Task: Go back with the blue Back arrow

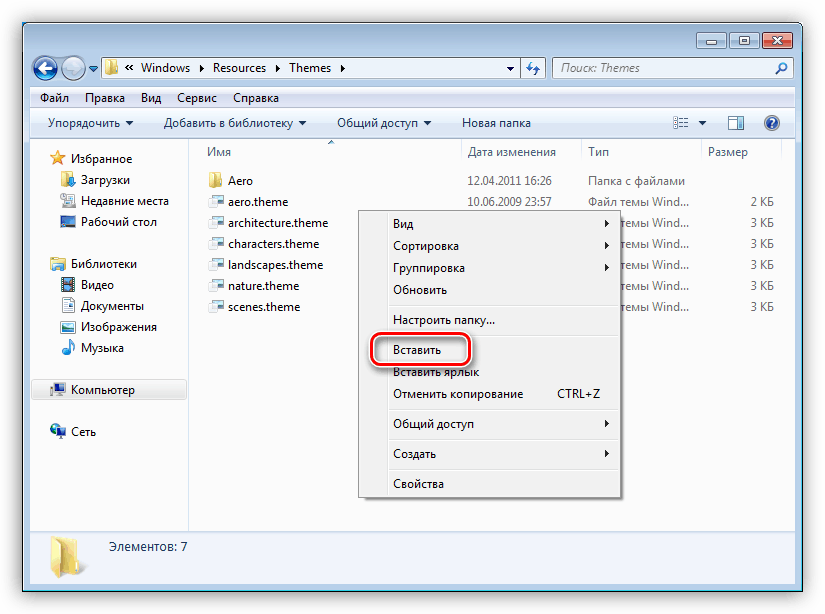Action: coord(45,68)
